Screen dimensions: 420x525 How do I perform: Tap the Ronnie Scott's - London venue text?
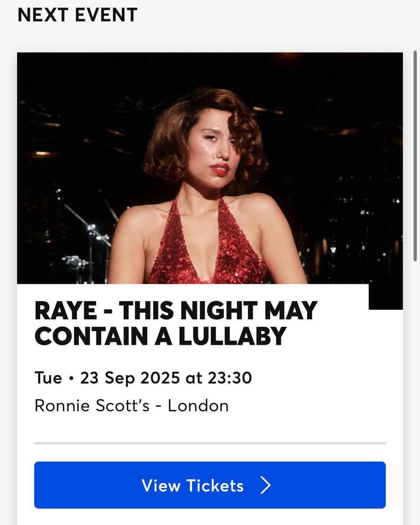[x=131, y=406]
